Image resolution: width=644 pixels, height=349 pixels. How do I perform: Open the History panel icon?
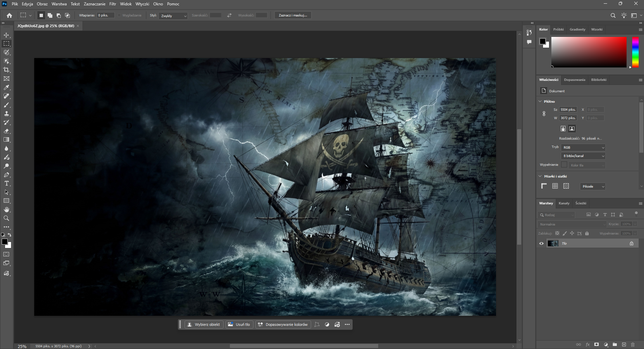pos(529,33)
